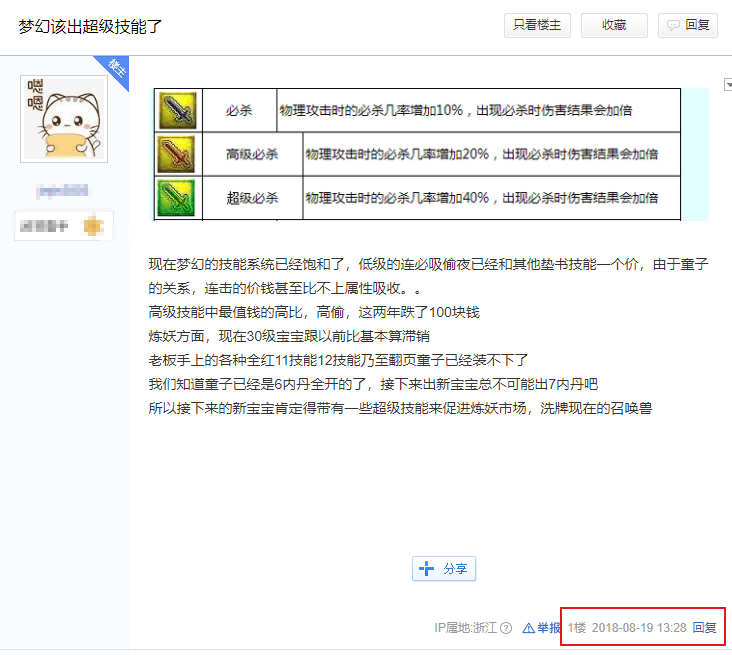Screen dimensions: 732x655
Task: Click the red 高级必杀 sword icon
Action: click(x=177, y=154)
